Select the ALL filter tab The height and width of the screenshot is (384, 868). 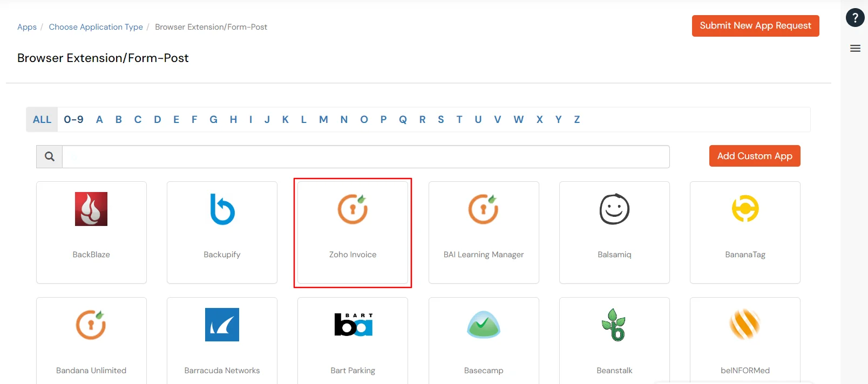point(42,120)
